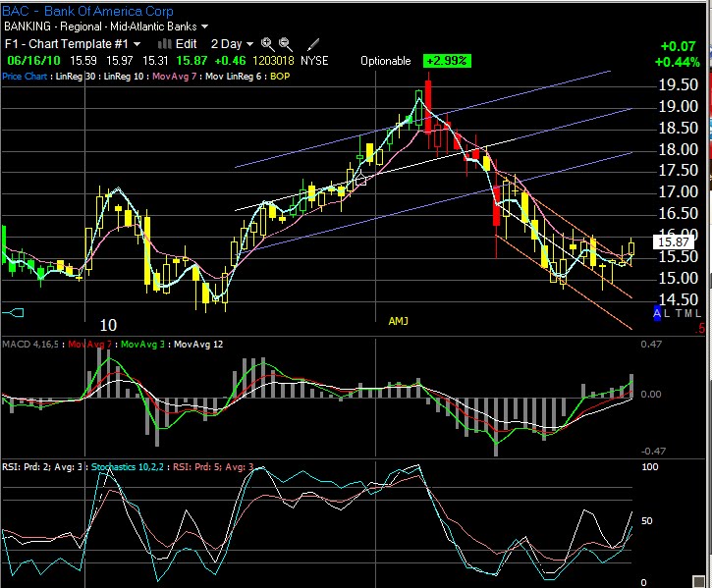Click the +0.46 net change value
Image resolution: width=712 pixels, height=588 pixels.
tap(230, 61)
